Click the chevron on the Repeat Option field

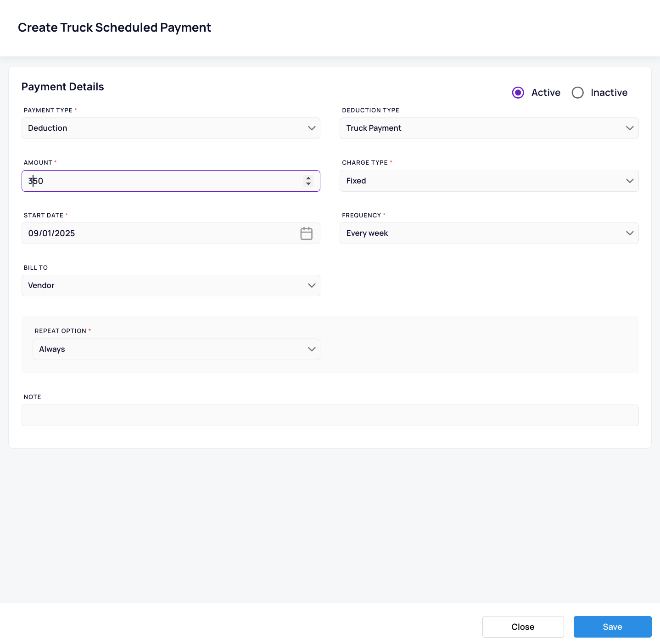312,349
